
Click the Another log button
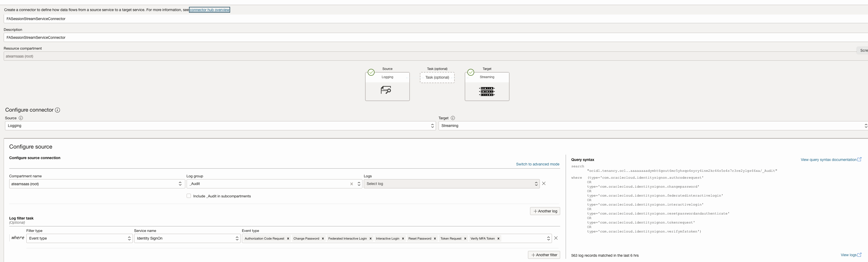coord(545,211)
